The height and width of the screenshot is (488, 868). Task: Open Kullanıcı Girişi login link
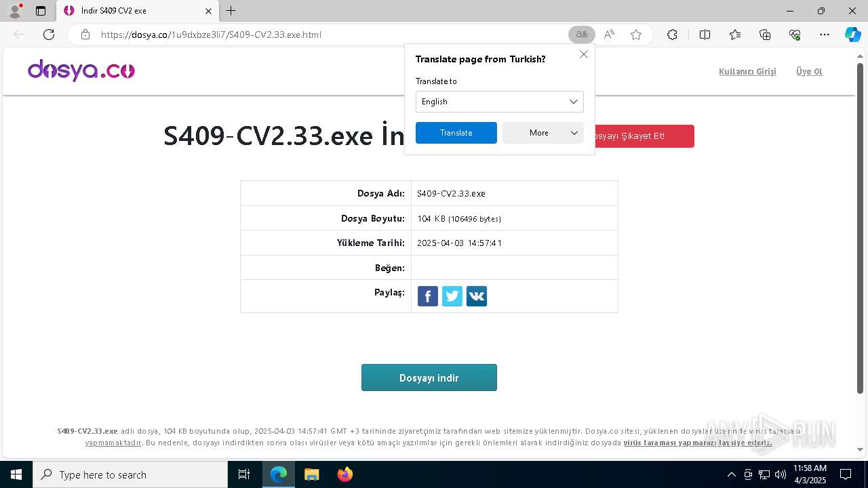pyautogui.click(x=747, y=71)
